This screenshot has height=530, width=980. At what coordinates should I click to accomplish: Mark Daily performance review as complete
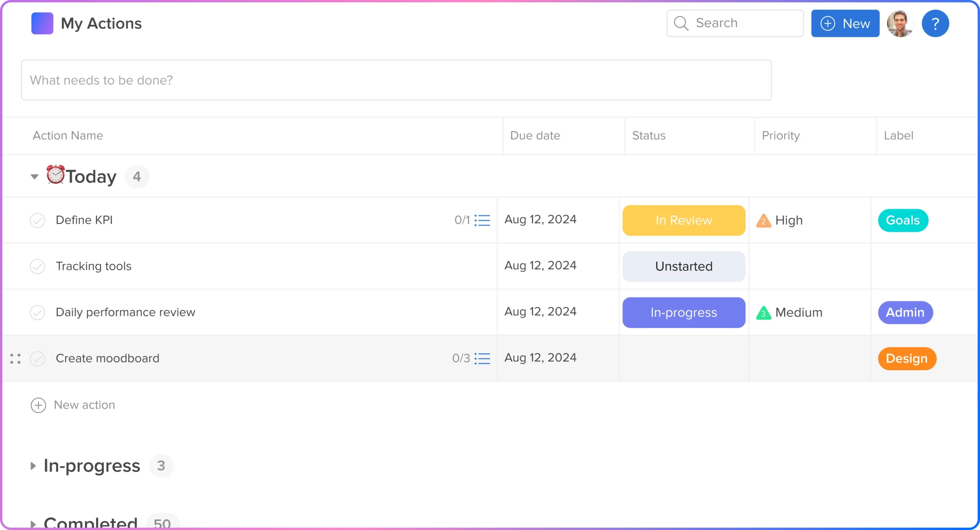click(38, 312)
